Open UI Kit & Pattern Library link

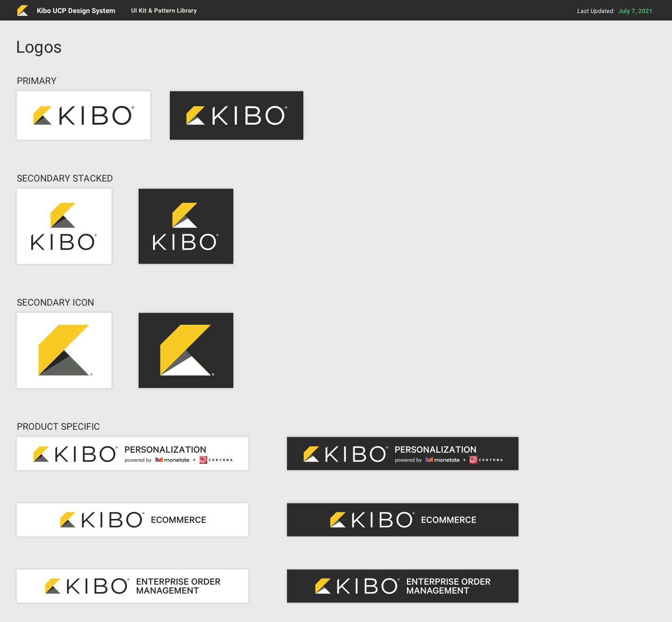164,11
